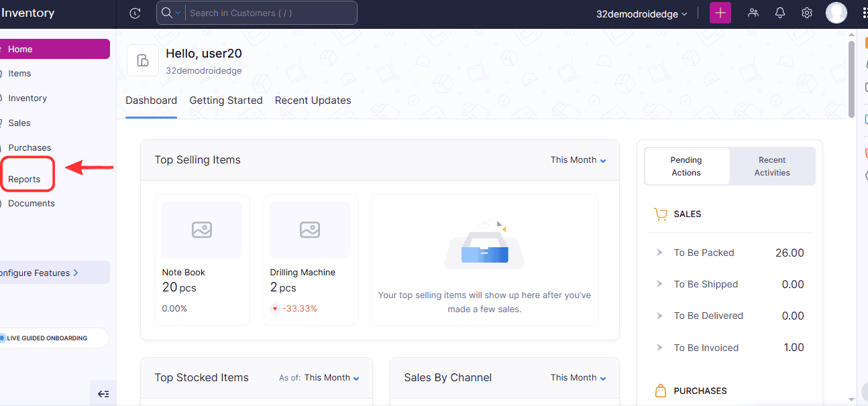This screenshot has height=406, width=868.
Task: Click the magenta quick create plus button
Action: pyautogui.click(x=720, y=13)
